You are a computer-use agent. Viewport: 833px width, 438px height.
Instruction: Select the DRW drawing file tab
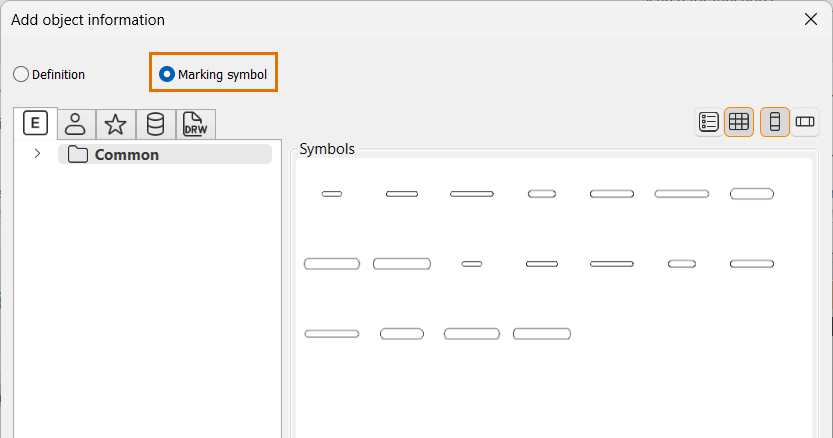pyautogui.click(x=195, y=124)
